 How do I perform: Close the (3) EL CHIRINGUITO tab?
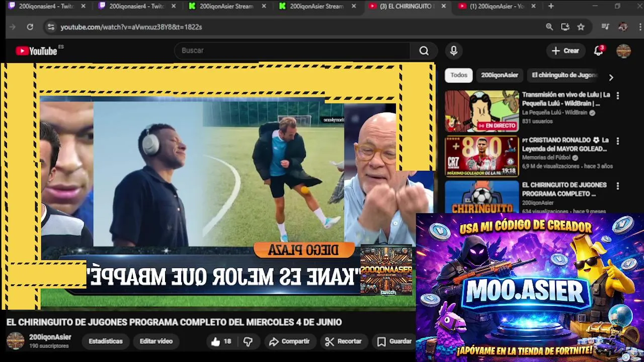point(443,6)
